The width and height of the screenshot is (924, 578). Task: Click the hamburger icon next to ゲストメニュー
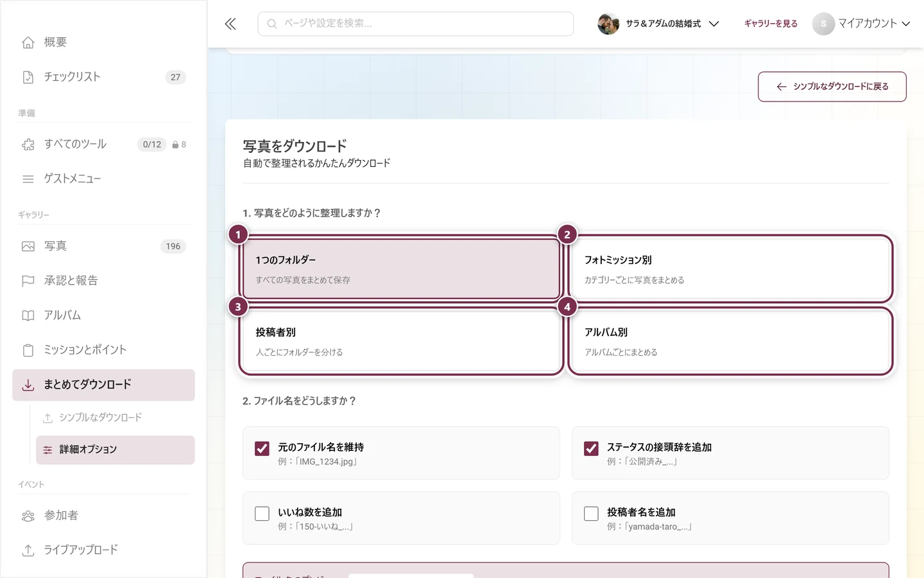click(x=28, y=179)
